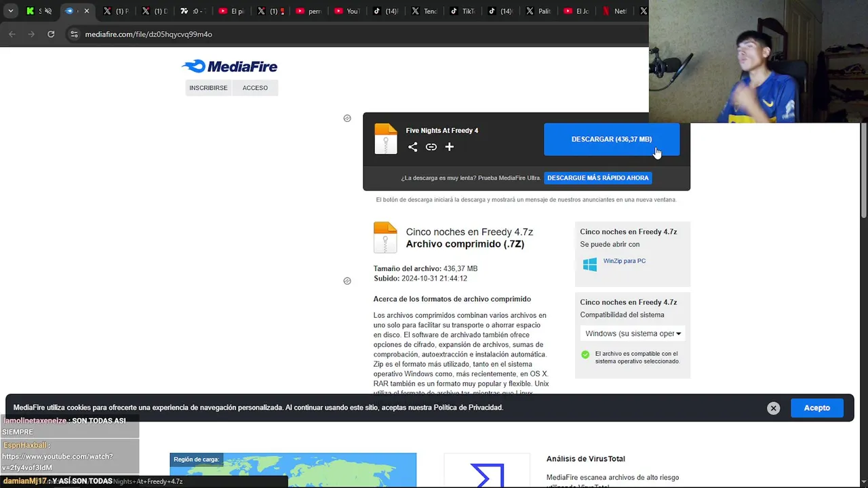Switch to the 'El pi' YouTube tab
The width and height of the screenshot is (868, 488).
pyautogui.click(x=231, y=11)
